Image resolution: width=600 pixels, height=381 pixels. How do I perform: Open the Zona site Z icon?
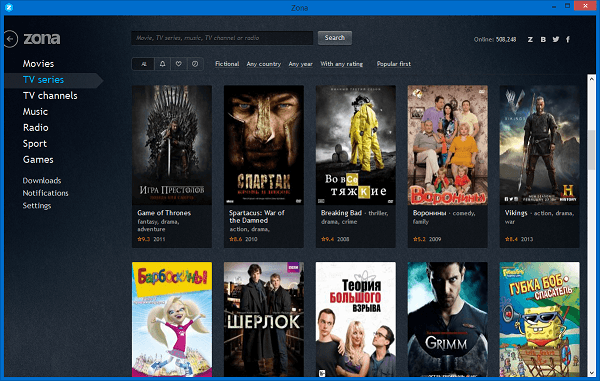click(530, 39)
